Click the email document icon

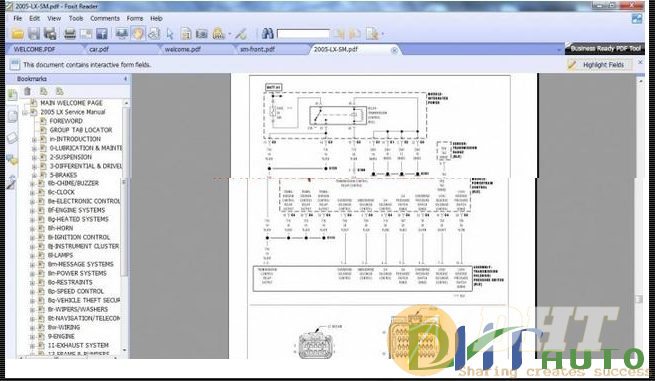[x=86, y=34]
